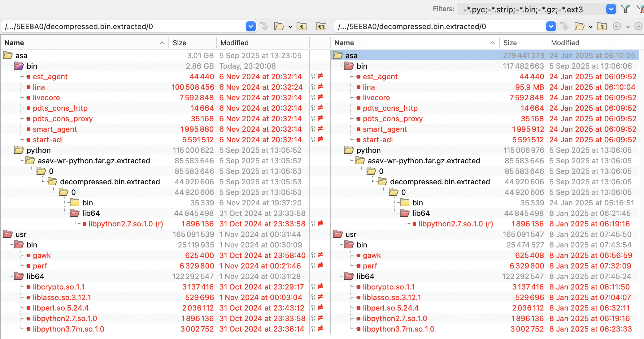Click the mismatch icon beside libcrypto.so.1.1
The height and width of the screenshot is (339, 644).
(320, 286)
